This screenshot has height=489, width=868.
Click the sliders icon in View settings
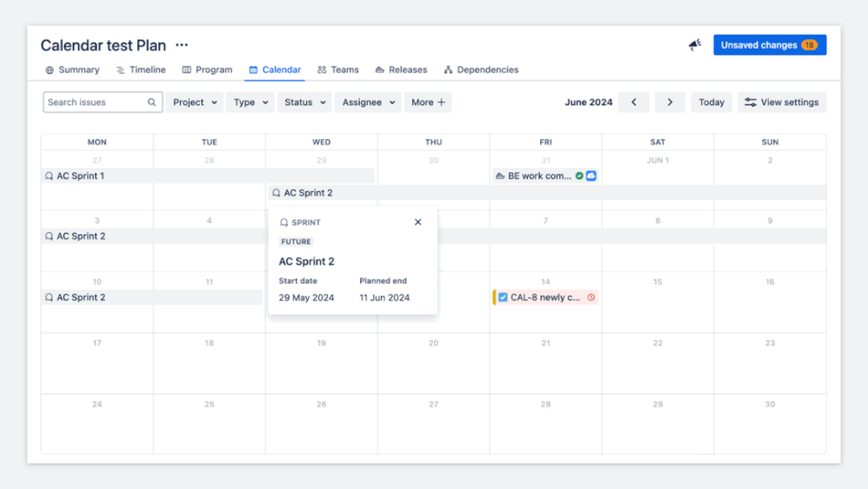click(750, 103)
